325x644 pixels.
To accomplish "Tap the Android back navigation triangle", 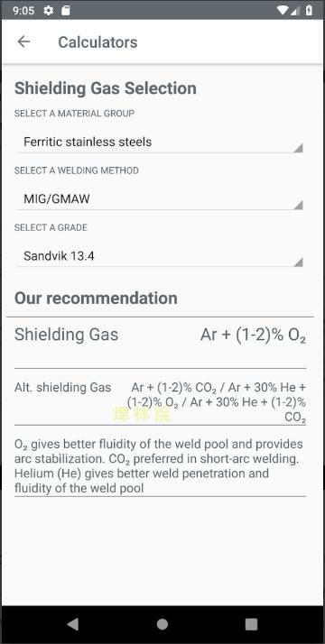I will click(73, 624).
